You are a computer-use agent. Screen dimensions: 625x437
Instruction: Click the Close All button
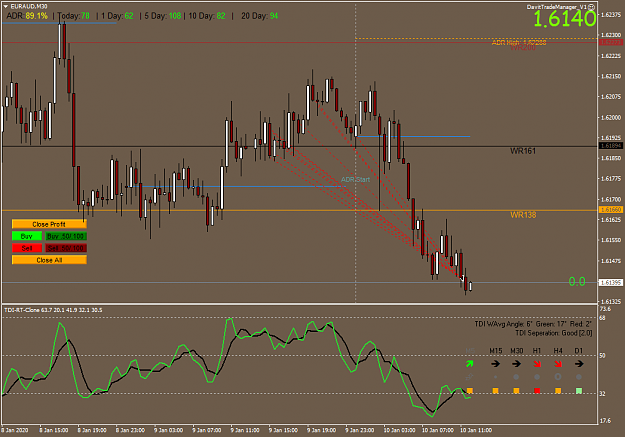pos(49,260)
